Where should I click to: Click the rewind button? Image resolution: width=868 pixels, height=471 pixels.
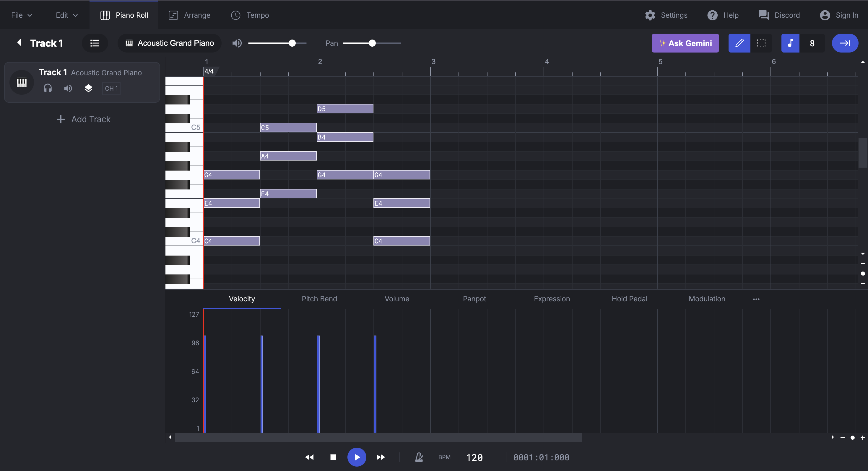[309, 457]
